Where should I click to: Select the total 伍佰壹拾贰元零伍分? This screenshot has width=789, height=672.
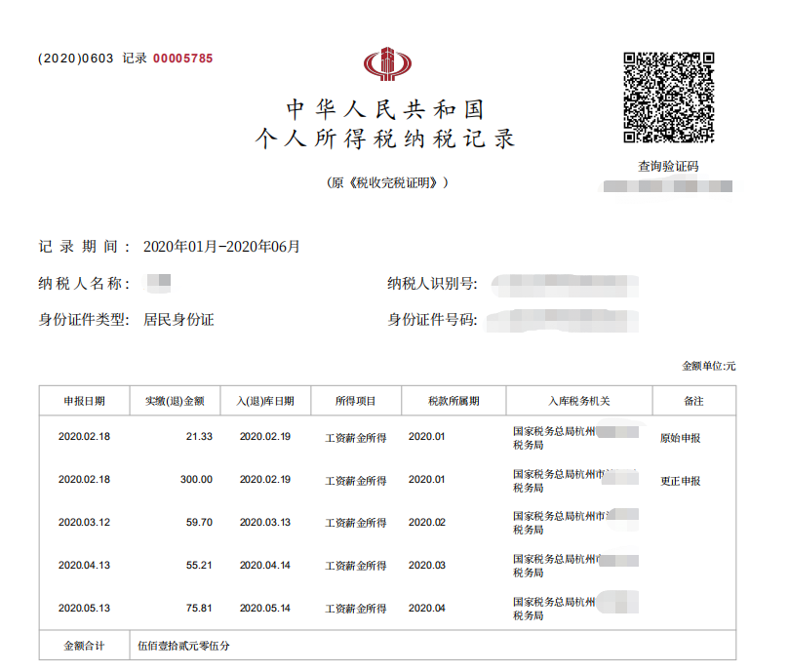coord(183,646)
